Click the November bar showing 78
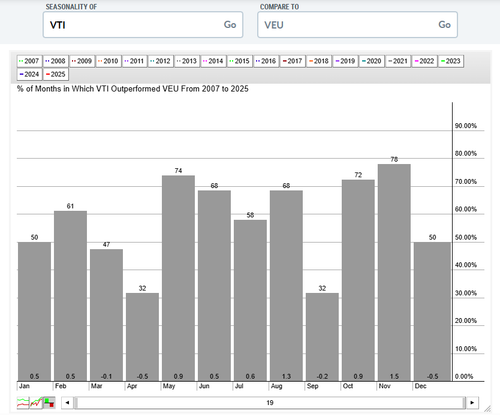Image resolution: width=500 pixels, height=415 pixels. pyautogui.click(x=394, y=273)
